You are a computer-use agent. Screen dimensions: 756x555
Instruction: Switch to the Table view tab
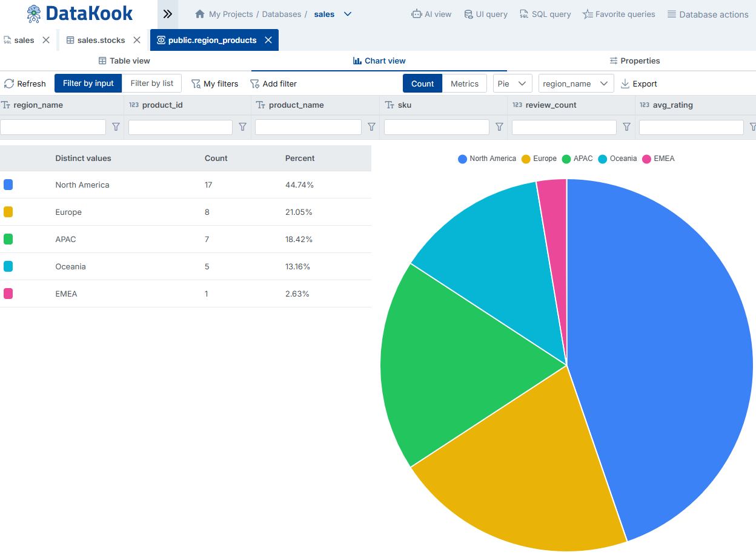click(125, 61)
